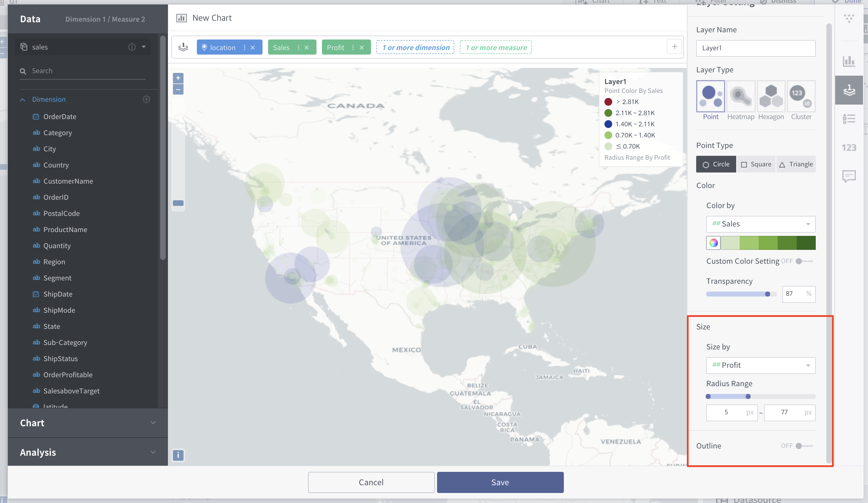
Task: Open the 123 number formatting panel
Action: [849, 147]
